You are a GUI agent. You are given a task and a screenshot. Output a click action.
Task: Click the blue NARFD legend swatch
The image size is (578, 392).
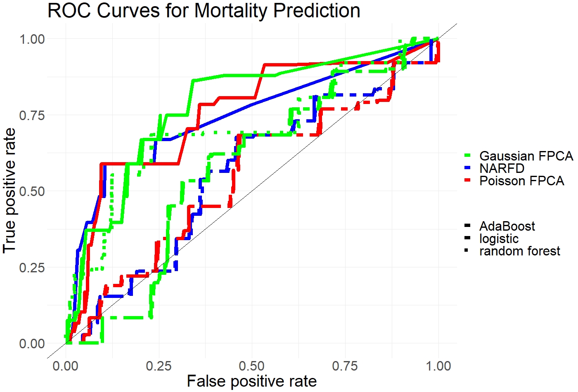coord(467,168)
